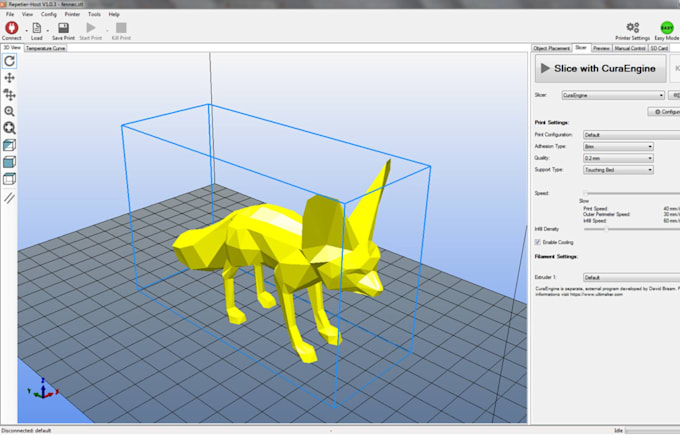This screenshot has height=435, width=680.
Task: Open the Manual Control tab
Action: pyautogui.click(x=630, y=48)
